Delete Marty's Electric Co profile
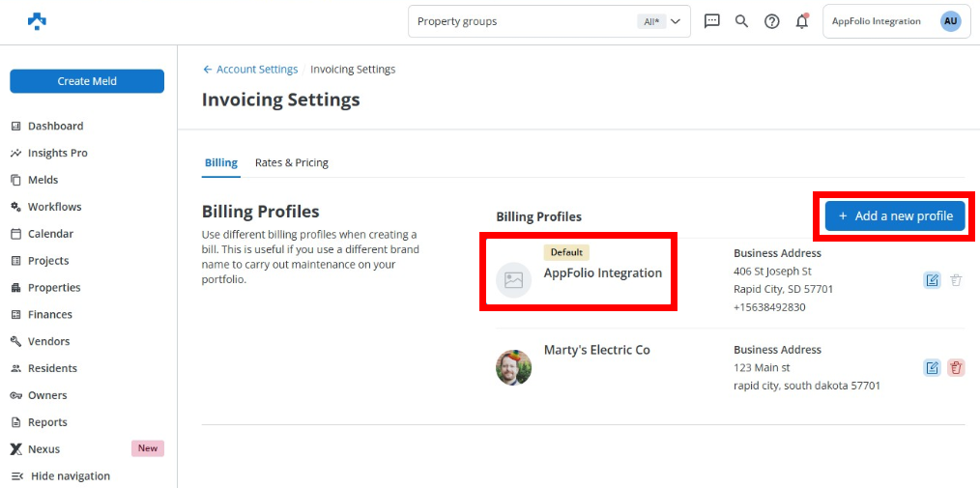 956,367
